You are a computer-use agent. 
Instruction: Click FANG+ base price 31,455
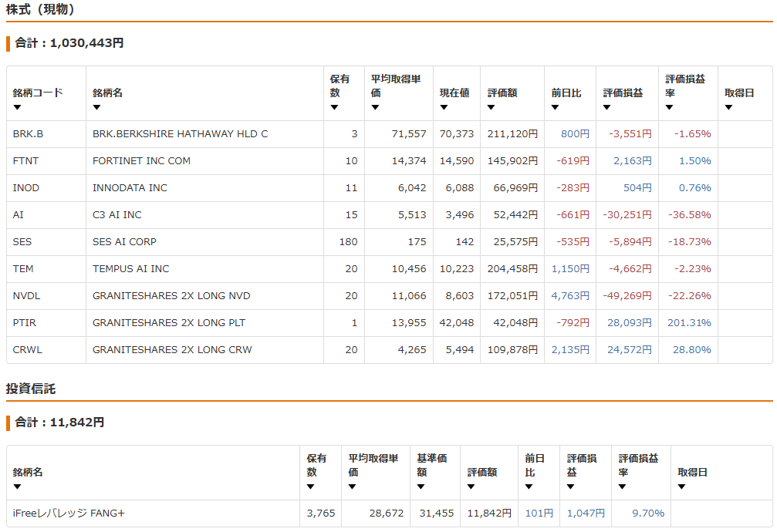click(437, 513)
